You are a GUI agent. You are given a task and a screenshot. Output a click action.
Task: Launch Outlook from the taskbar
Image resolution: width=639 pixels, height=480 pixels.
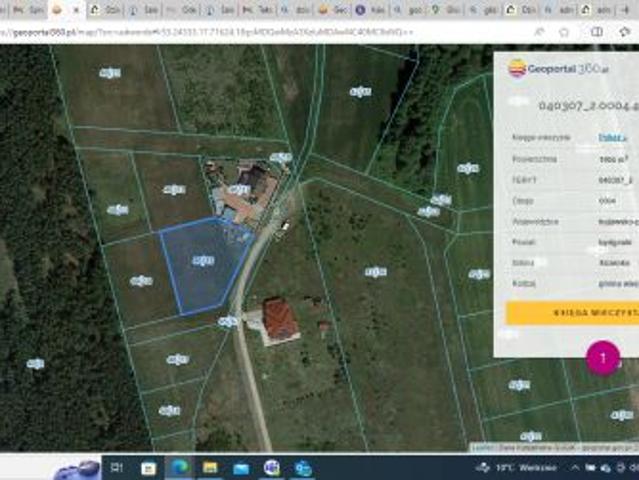[303, 467]
